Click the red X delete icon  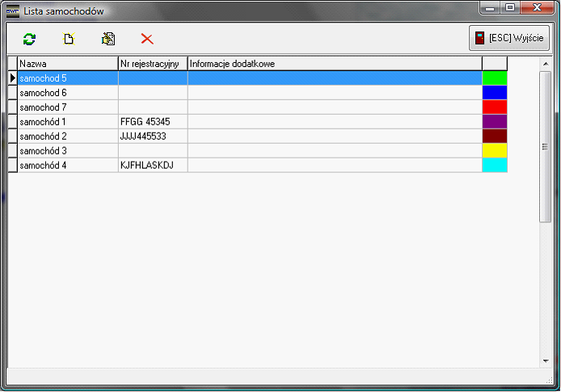[146, 39]
